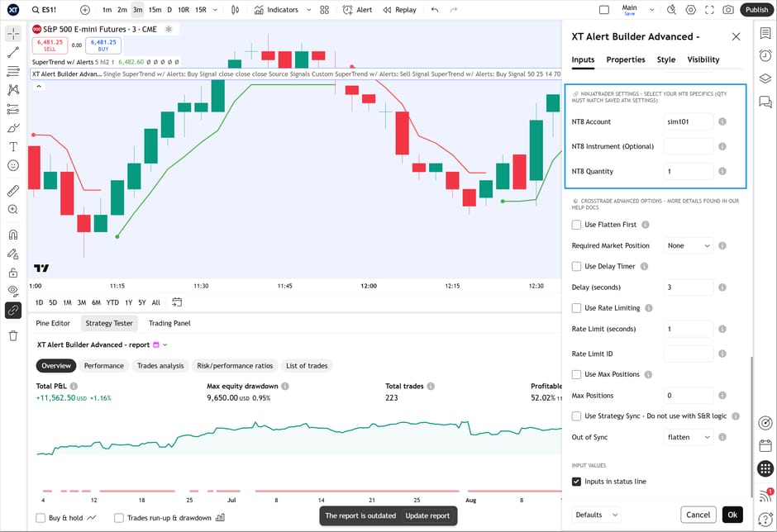
Task: Expand the timeframe interval dropdown arrow
Action: click(215, 10)
